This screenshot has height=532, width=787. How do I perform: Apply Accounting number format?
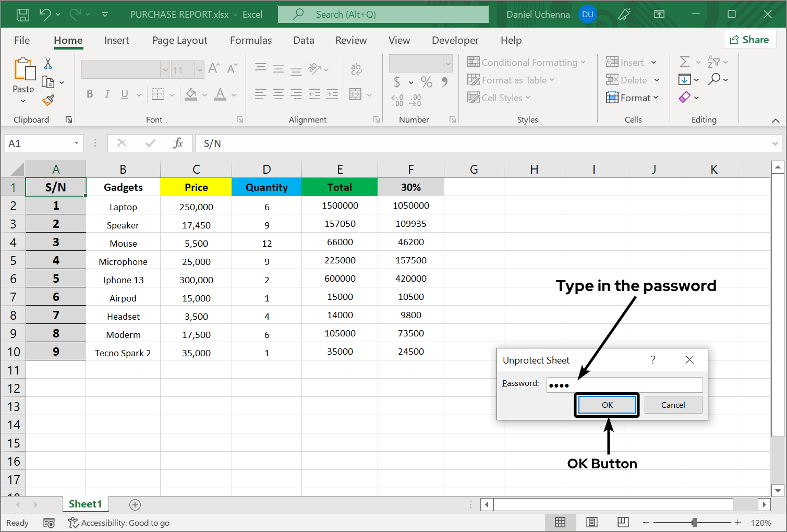398,82
